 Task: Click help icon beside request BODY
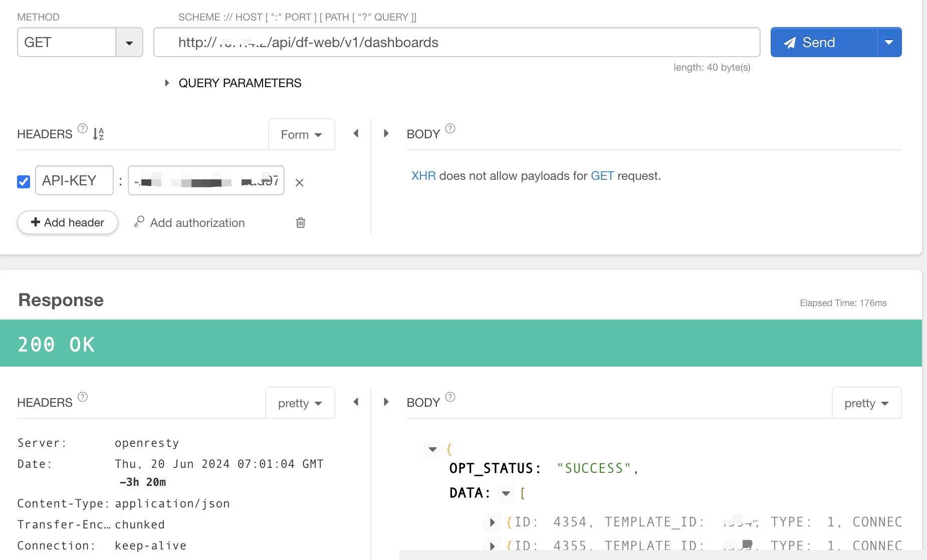coord(450,129)
